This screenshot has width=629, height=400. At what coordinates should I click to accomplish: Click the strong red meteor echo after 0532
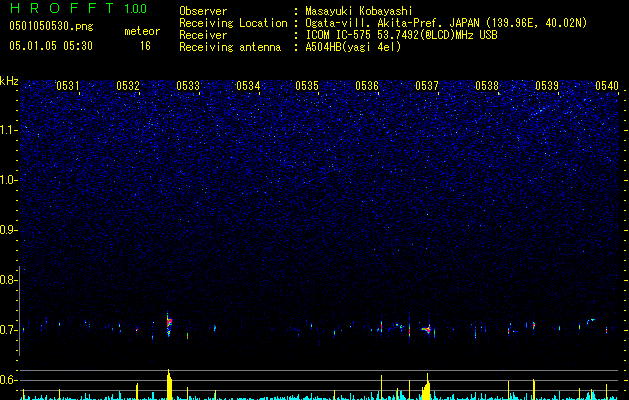pyautogui.click(x=169, y=324)
